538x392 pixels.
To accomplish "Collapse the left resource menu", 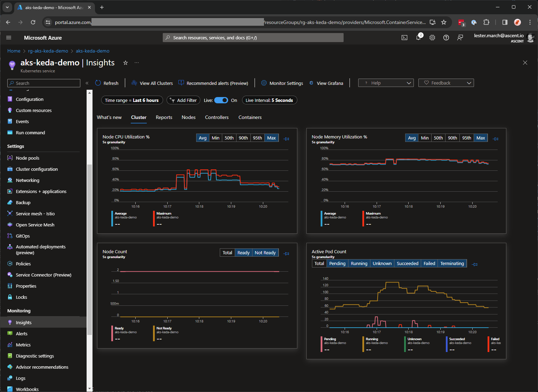I will point(87,83).
